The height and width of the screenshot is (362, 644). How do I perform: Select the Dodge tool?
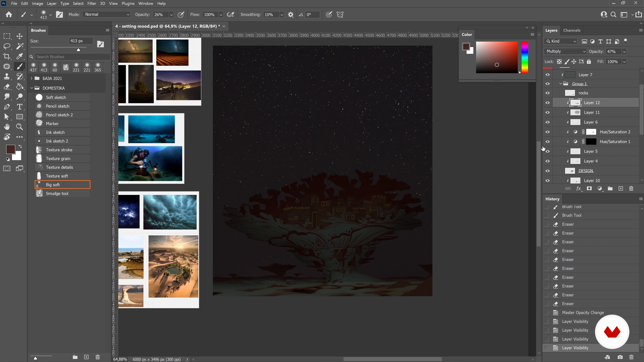[19, 97]
